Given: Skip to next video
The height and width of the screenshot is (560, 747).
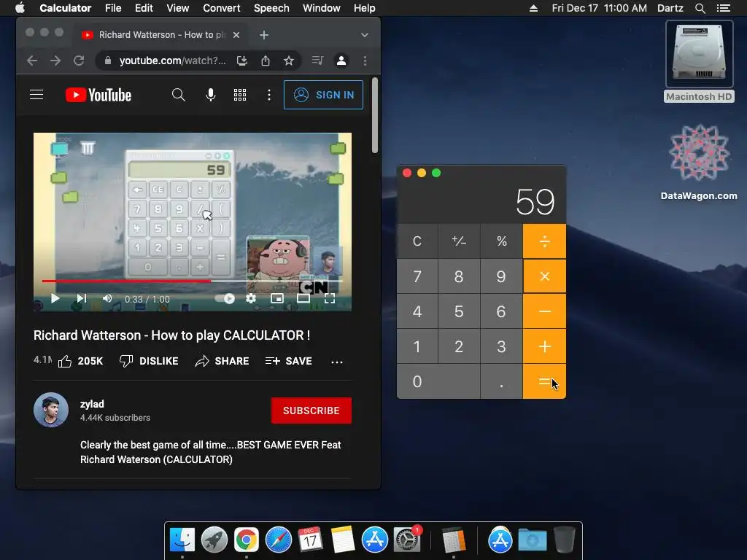Looking at the screenshot, I should coord(82,298).
